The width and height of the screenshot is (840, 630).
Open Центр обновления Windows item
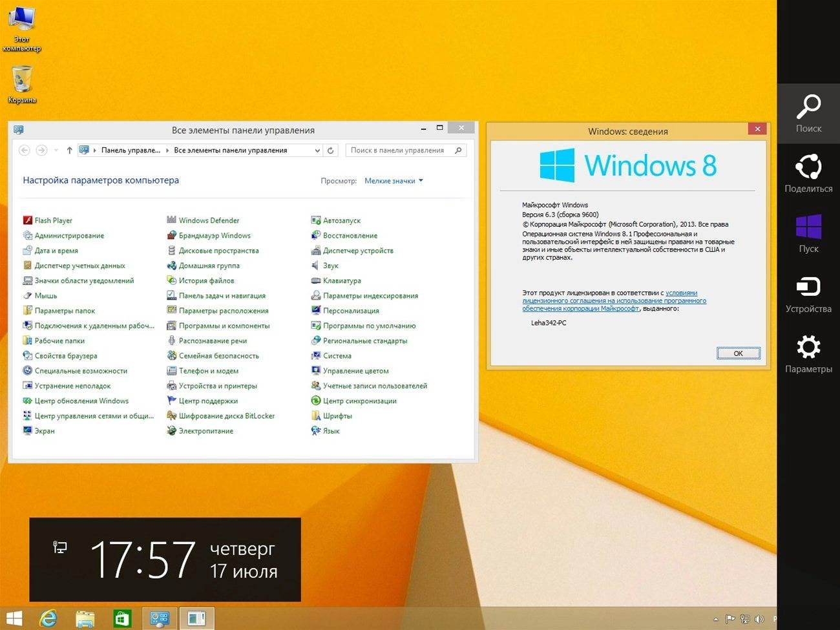click(x=76, y=401)
